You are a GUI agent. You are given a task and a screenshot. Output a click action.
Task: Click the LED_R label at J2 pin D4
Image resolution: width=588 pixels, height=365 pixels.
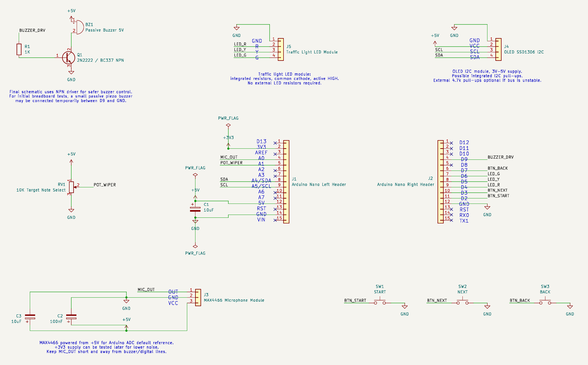[x=494, y=185]
